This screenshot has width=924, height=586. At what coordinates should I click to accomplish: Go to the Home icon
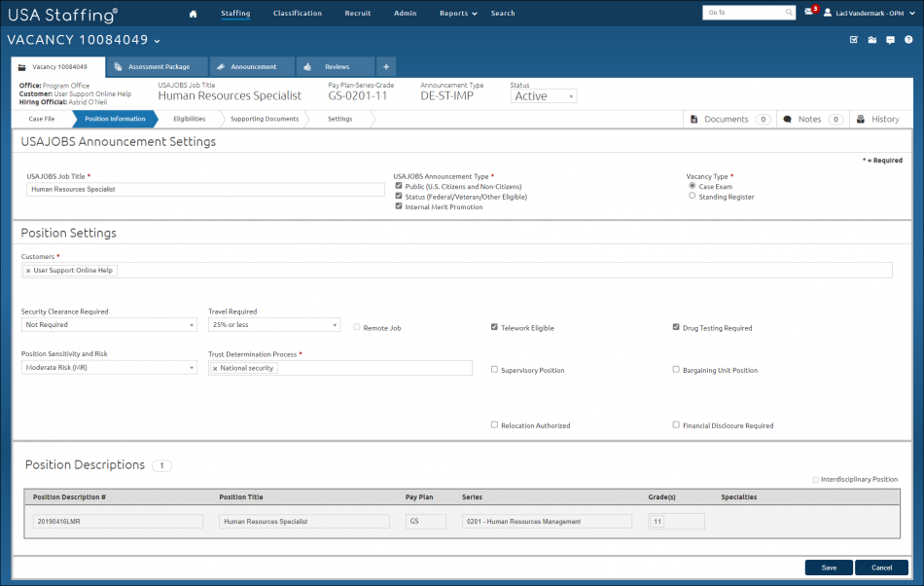(193, 14)
